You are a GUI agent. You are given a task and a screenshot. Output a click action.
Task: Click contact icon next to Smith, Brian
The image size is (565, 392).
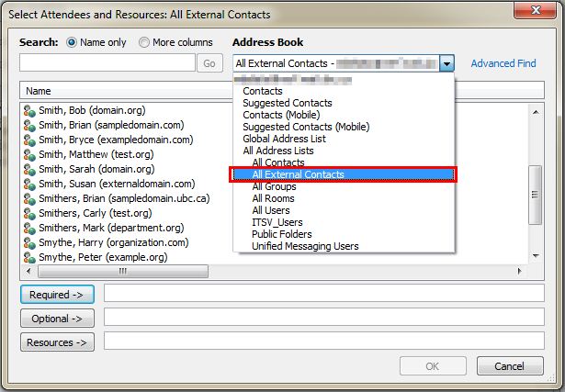tap(29, 125)
